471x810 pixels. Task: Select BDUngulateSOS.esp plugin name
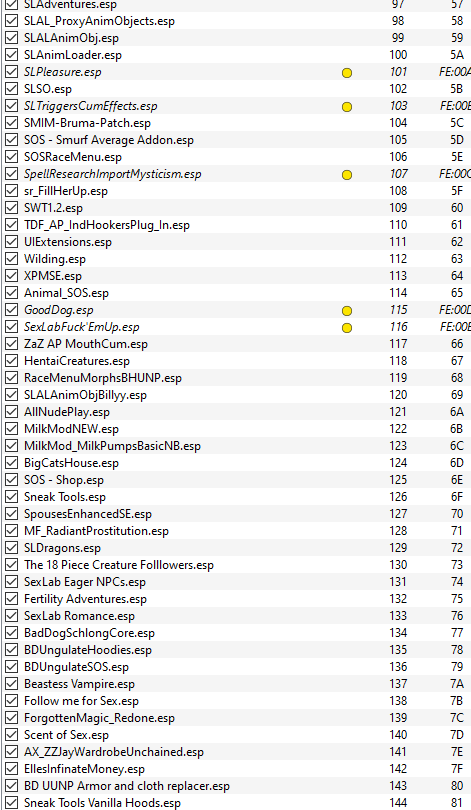pyautogui.click(x=76, y=667)
